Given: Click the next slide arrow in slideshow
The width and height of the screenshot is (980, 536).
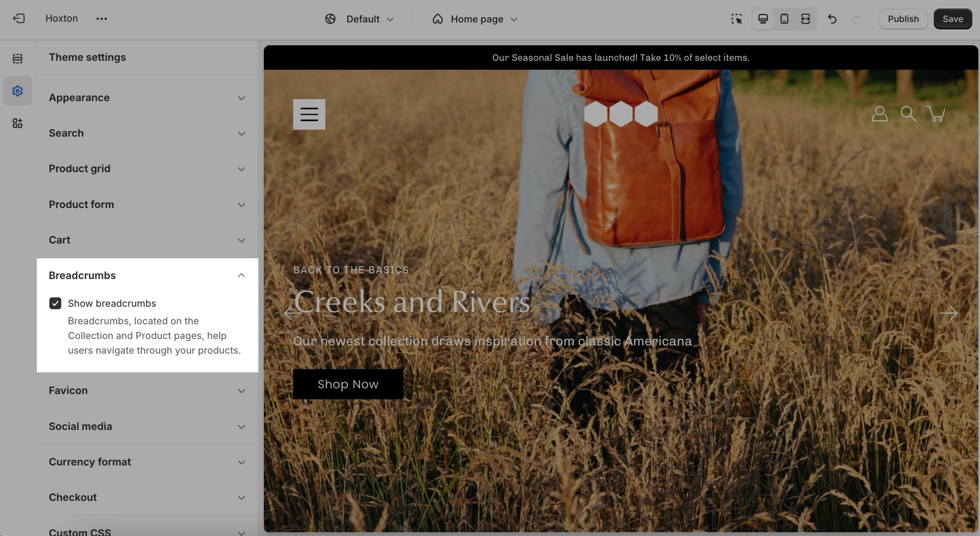Looking at the screenshot, I should (948, 313).
